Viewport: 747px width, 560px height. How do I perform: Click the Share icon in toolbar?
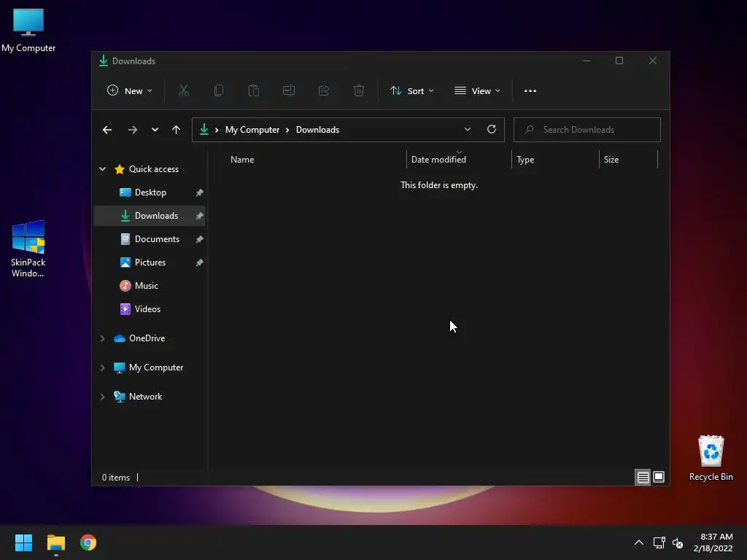(x=323, y=90)
